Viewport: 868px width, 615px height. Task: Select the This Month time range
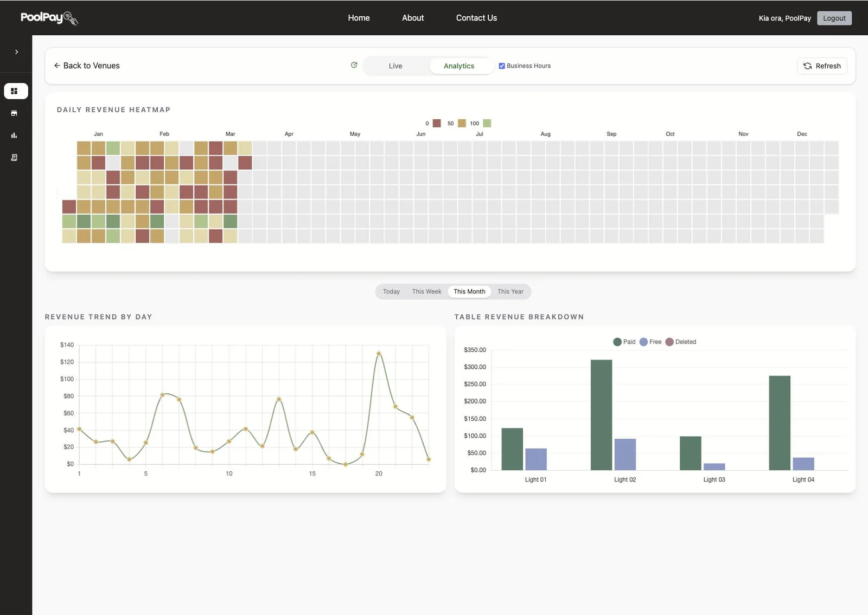(469, 292)
